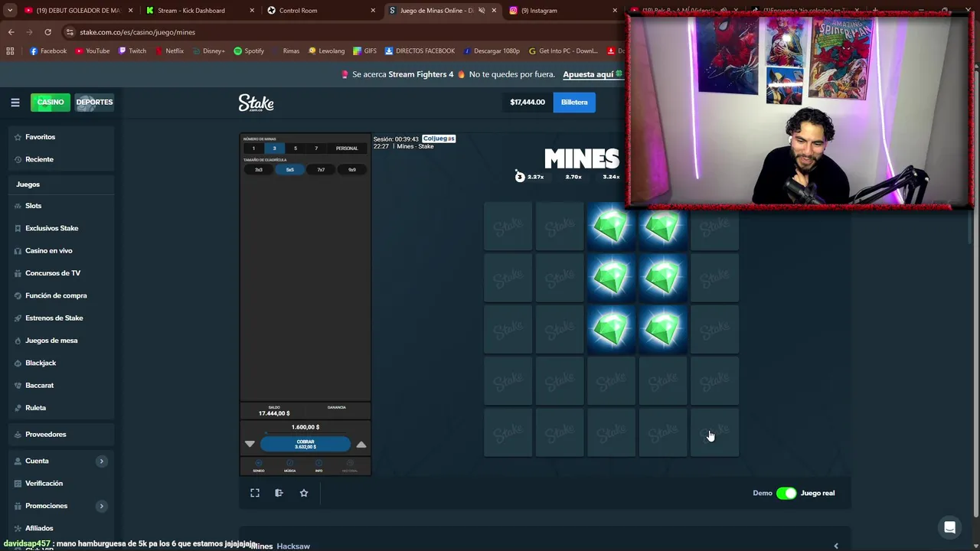Open Verificación in sidebar
Screen dimensions: 980x551
[62, 484]
